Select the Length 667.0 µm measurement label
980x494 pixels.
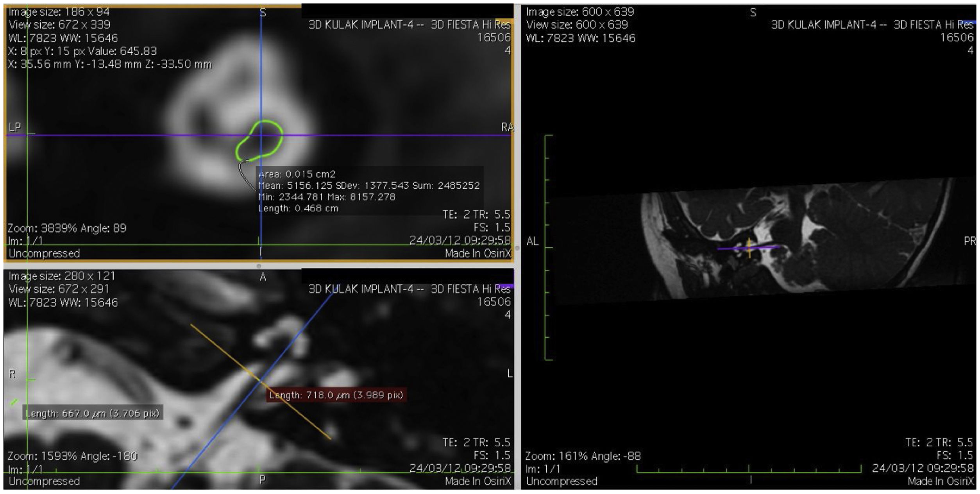(92, 413)
